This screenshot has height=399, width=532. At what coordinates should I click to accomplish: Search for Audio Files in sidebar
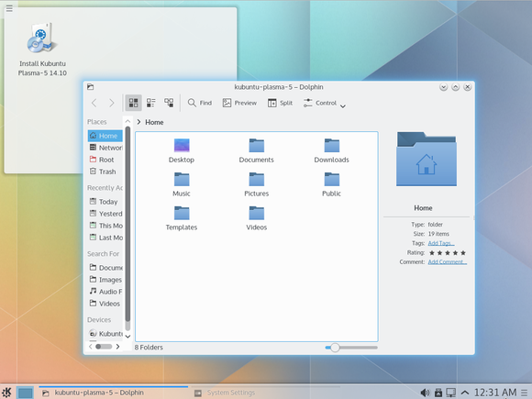pos(105,292)
